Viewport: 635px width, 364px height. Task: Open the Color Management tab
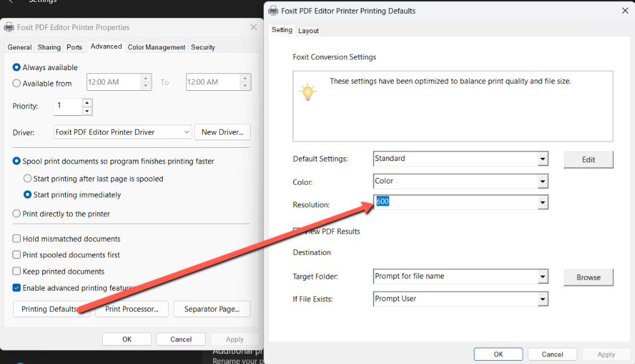click(156, 47)
